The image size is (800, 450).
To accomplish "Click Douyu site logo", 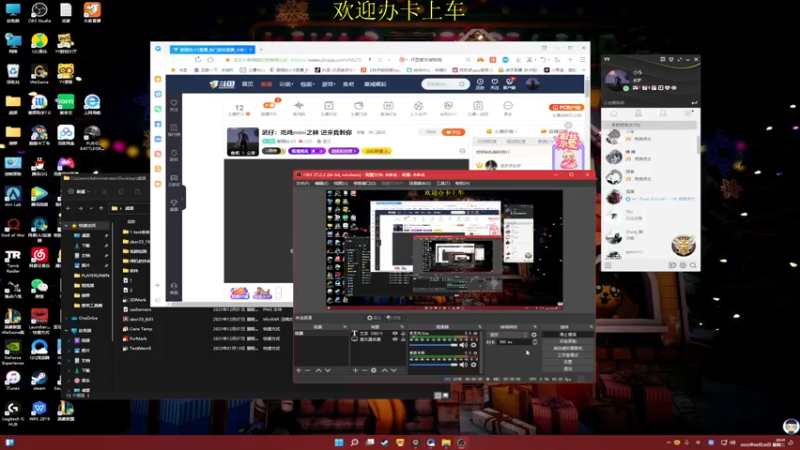I will pyautogui.click(x=222, y=84).
